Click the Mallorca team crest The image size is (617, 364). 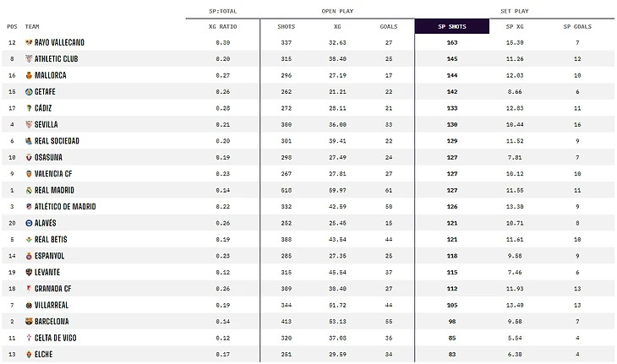pos(29,75)
